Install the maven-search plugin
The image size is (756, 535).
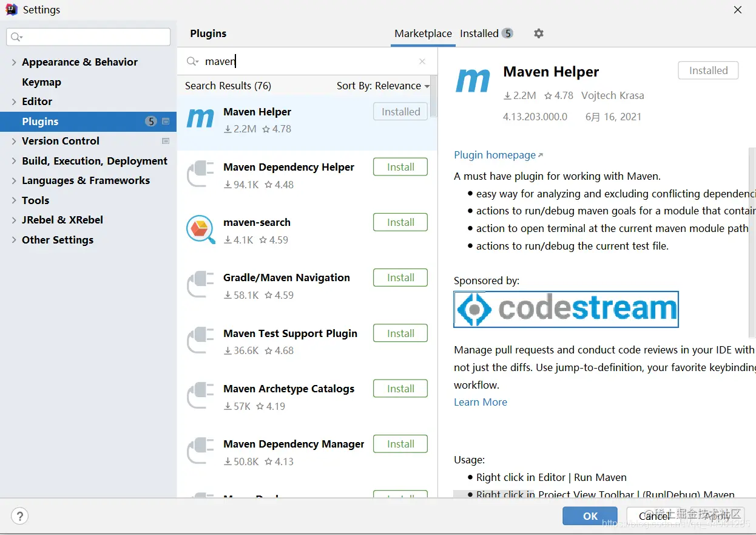400,222
